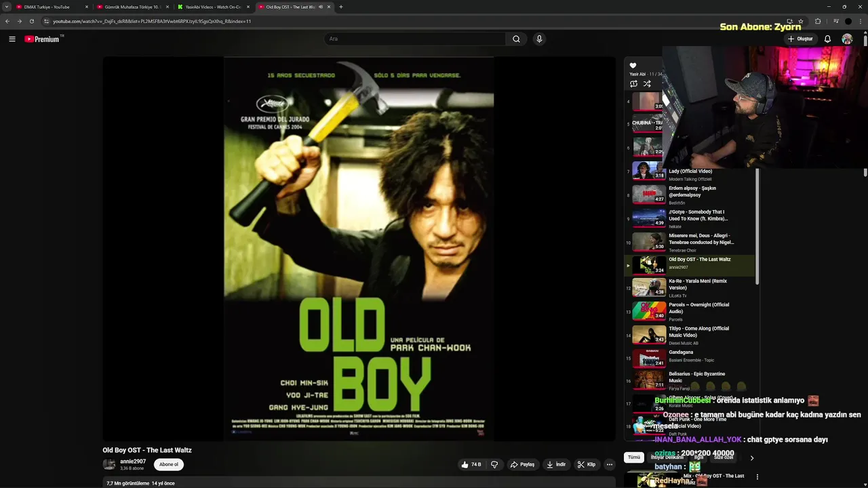Image resolution: width=868 pixels, height=488 pixels.
Task: Open the browser tab search dropdown
Action: point(7,7)
